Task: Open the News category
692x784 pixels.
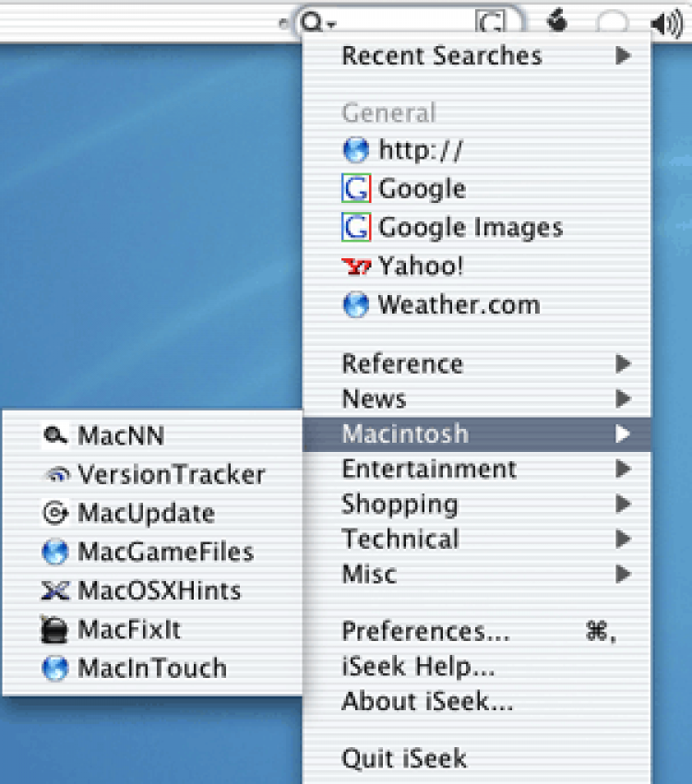Action: click(x=477, y=398)
